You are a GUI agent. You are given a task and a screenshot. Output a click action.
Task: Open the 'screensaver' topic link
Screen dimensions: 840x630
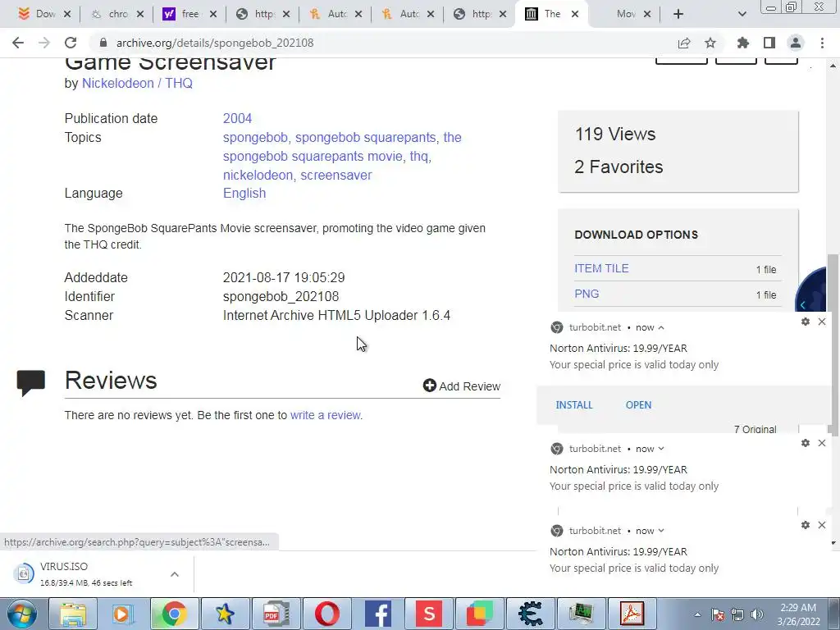(x=336, y=176)
